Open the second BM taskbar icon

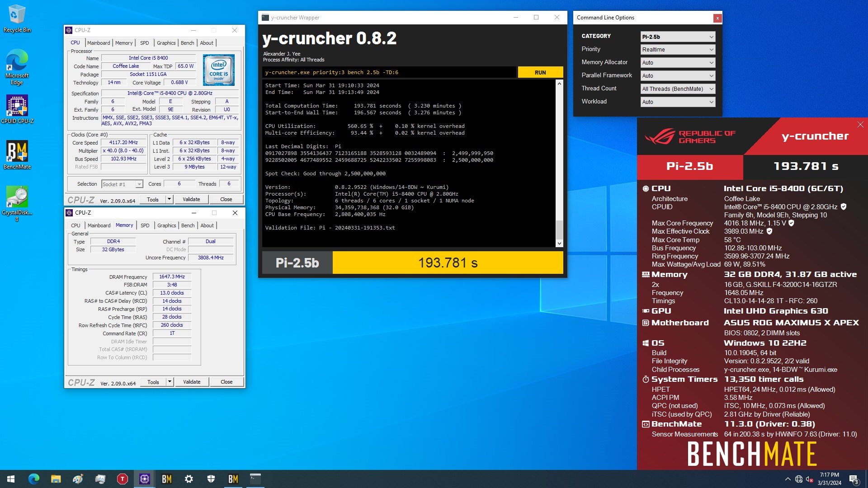[x=233, y=479]
